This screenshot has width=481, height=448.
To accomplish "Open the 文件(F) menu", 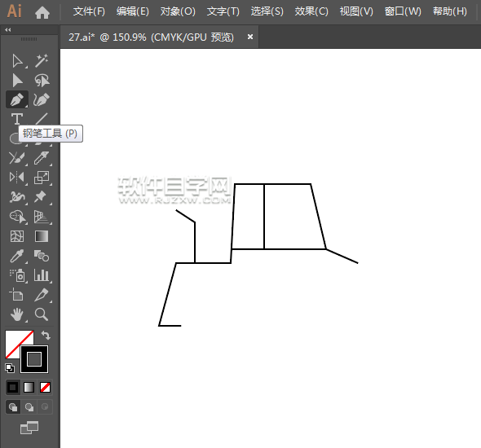I will tap(89, 11).
